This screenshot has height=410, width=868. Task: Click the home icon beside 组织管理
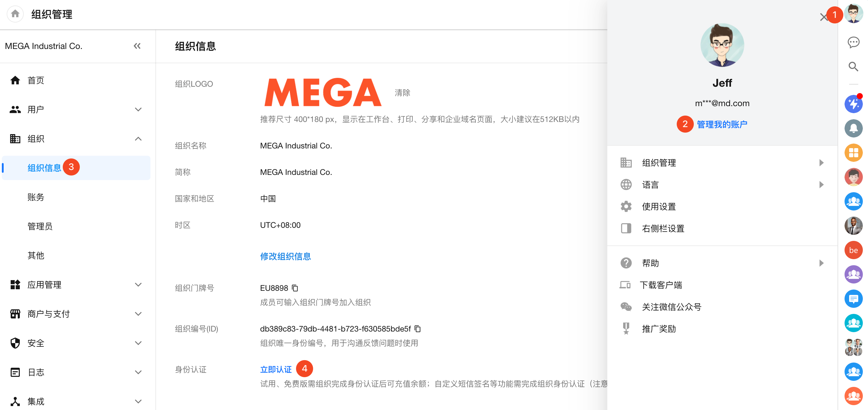pos(15,14)
